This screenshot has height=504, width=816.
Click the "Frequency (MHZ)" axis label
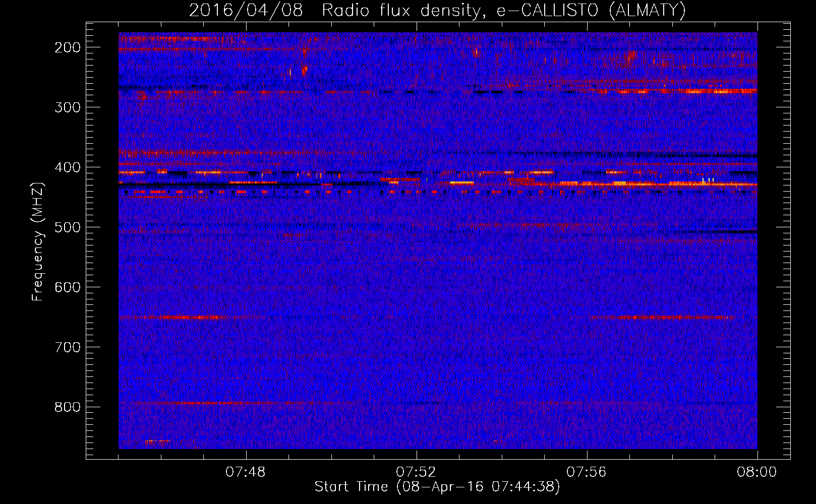point(38,242)
